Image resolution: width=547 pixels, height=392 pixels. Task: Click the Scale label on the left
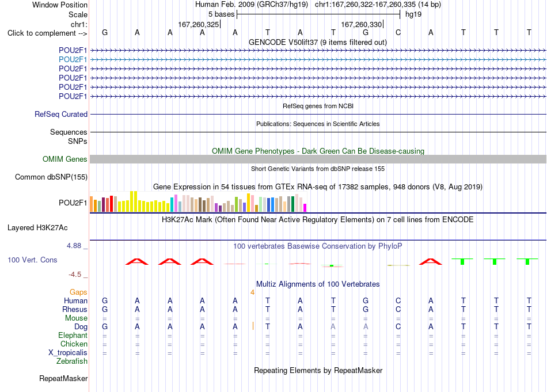point(78,14)
